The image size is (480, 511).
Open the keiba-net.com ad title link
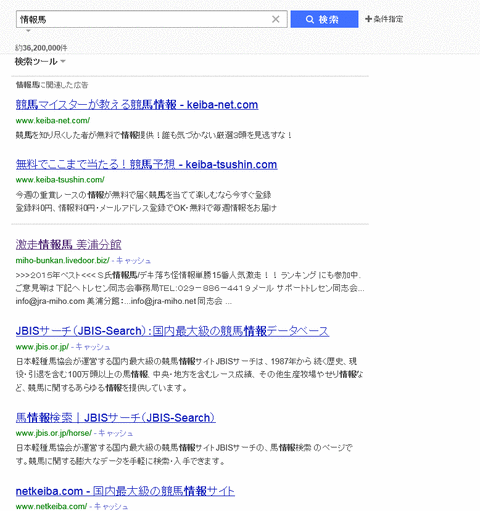click(137, 105)
